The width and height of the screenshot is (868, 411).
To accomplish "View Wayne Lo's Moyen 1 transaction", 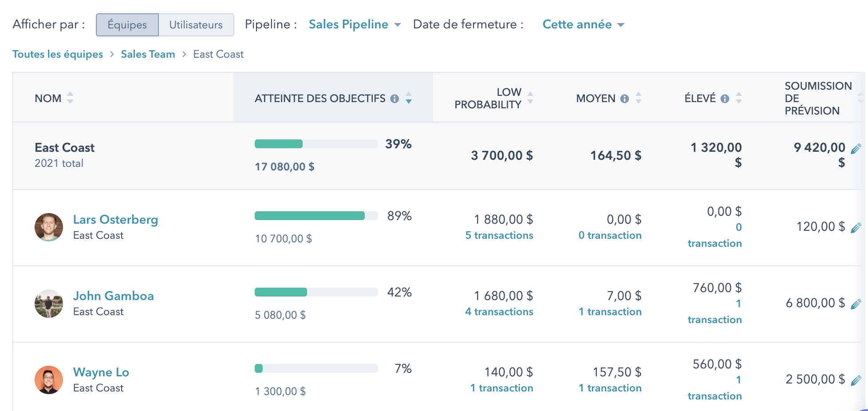I will [610, 388].
